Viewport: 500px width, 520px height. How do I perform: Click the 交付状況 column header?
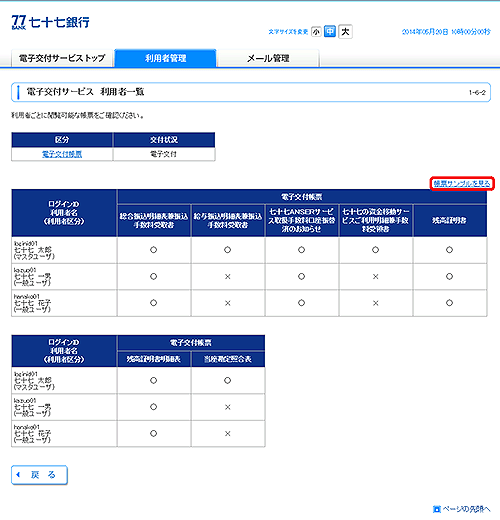click(x=164, y=140)
